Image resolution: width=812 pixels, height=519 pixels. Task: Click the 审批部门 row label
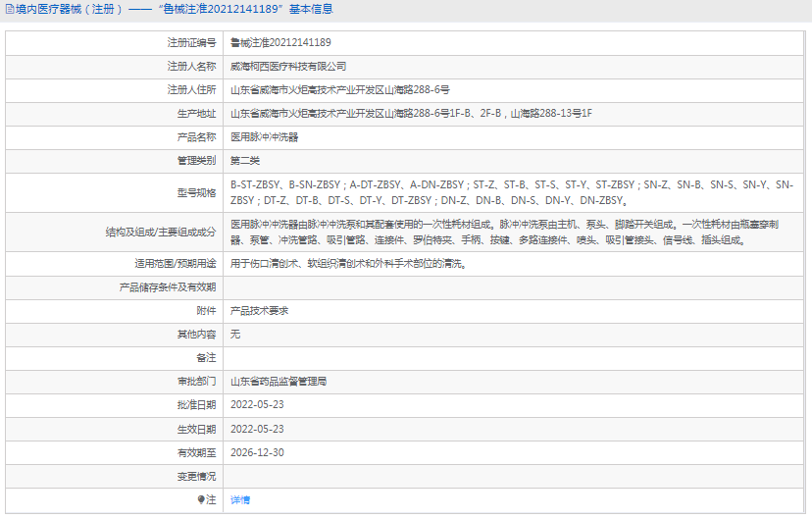pos(197,382)
